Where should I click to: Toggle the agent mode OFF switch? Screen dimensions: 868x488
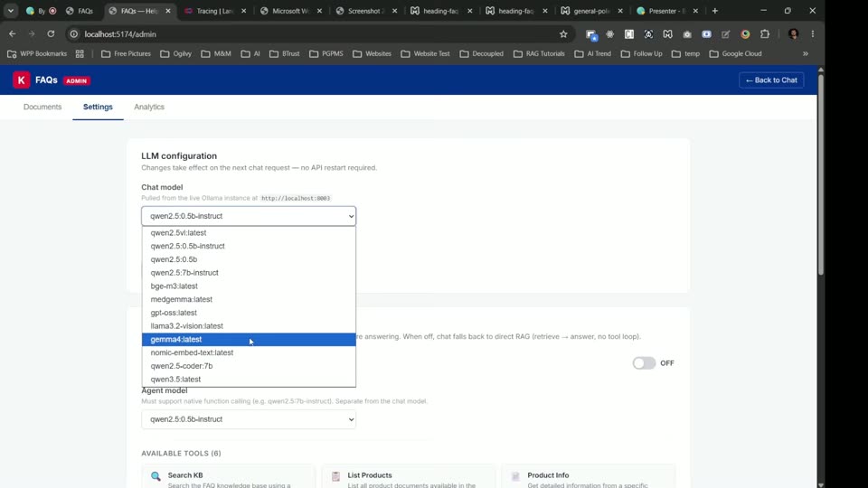[644, 363]
